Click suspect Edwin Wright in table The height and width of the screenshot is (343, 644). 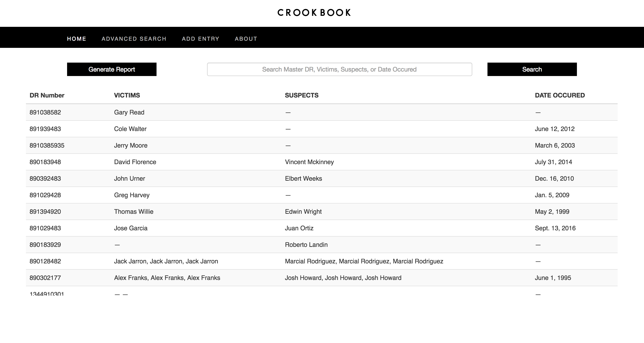(x=303, y=212)
